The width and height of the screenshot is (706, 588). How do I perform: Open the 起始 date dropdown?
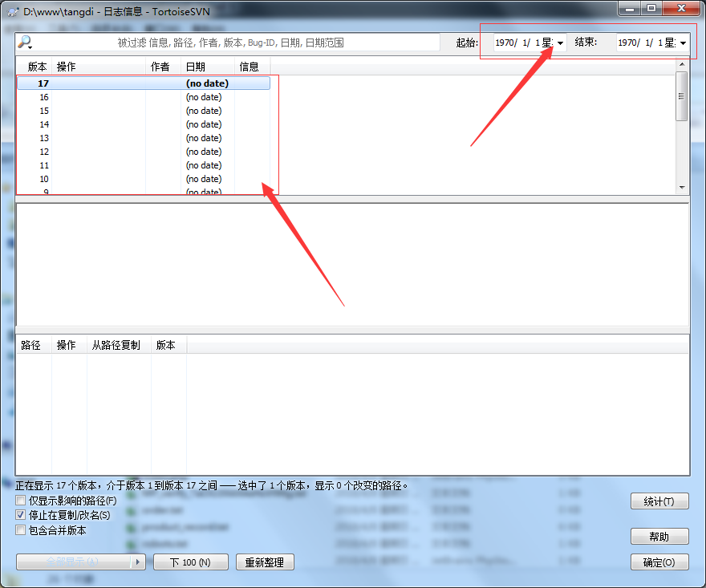(x=560, y=43)
